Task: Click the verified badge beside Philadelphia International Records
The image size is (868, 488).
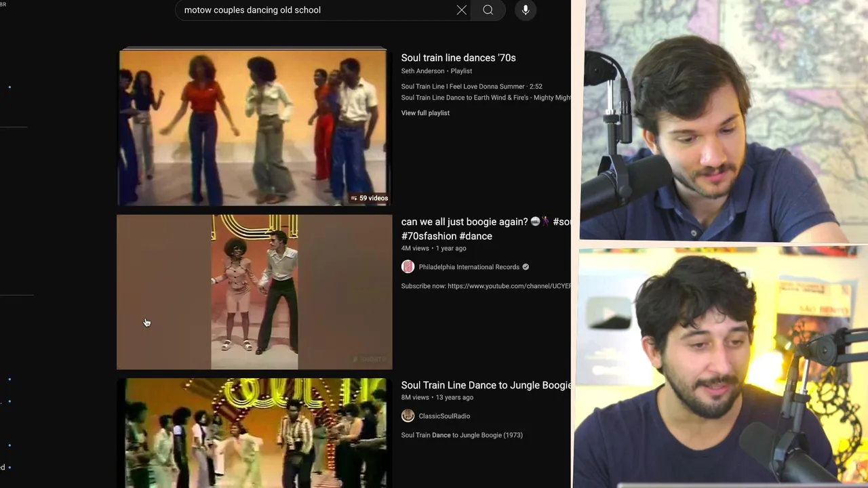Action: (526, 267)
